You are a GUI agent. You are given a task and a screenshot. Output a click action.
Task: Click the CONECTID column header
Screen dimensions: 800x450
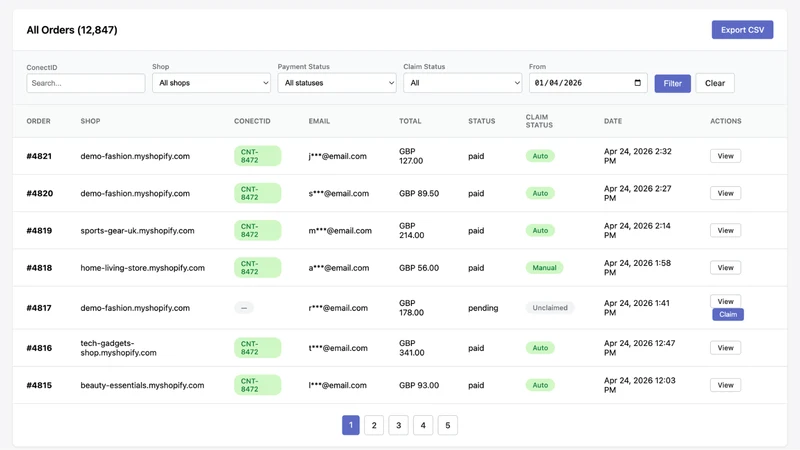point(252,121)
